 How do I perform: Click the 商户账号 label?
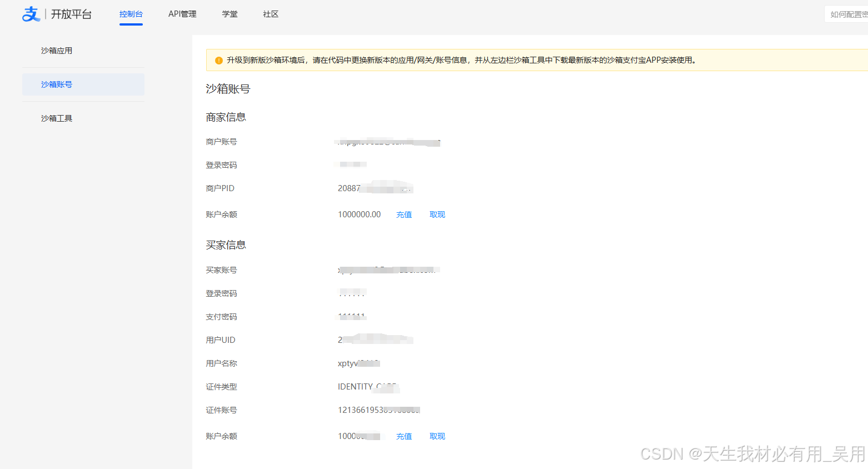point(221,142)
